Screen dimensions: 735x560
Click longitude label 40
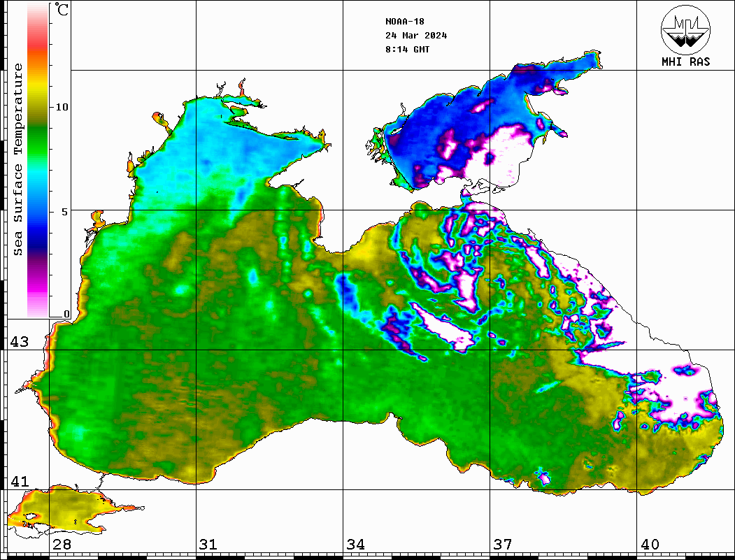point(650,544)
